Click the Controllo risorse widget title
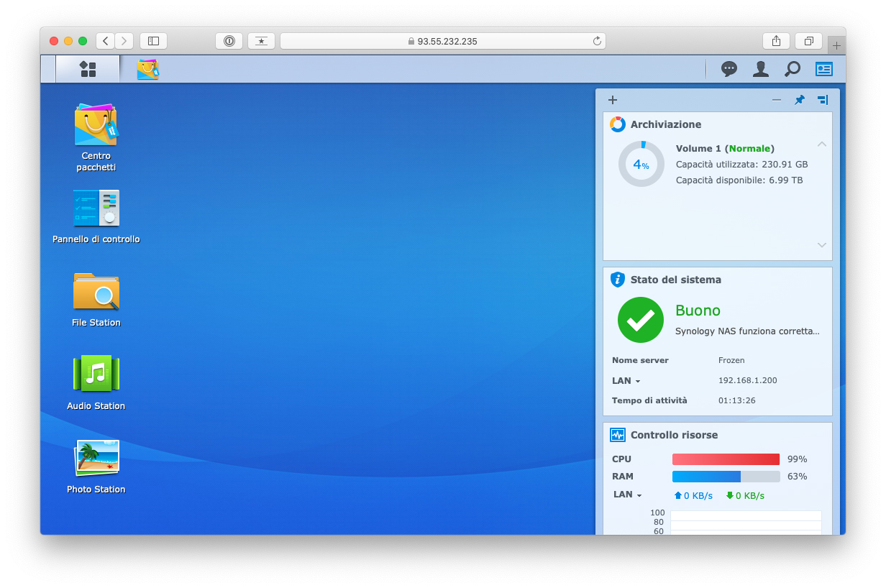886x588 pixels. pos(674,435)
